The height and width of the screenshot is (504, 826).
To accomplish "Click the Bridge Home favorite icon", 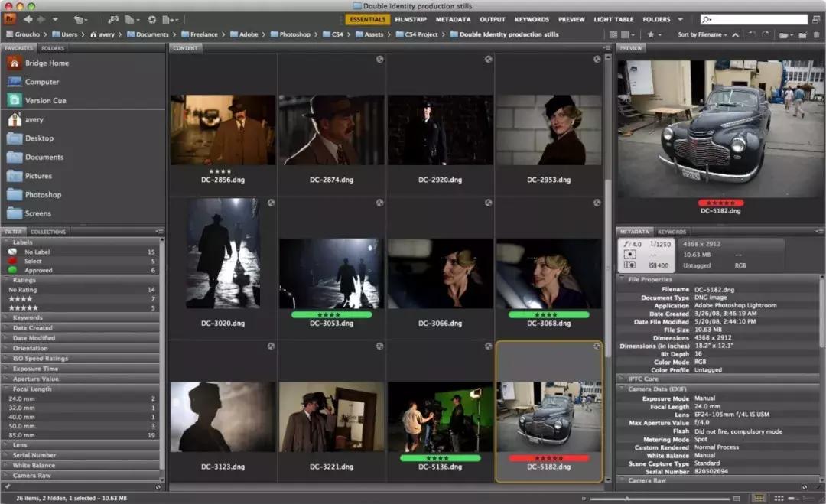I will point(14,63).
